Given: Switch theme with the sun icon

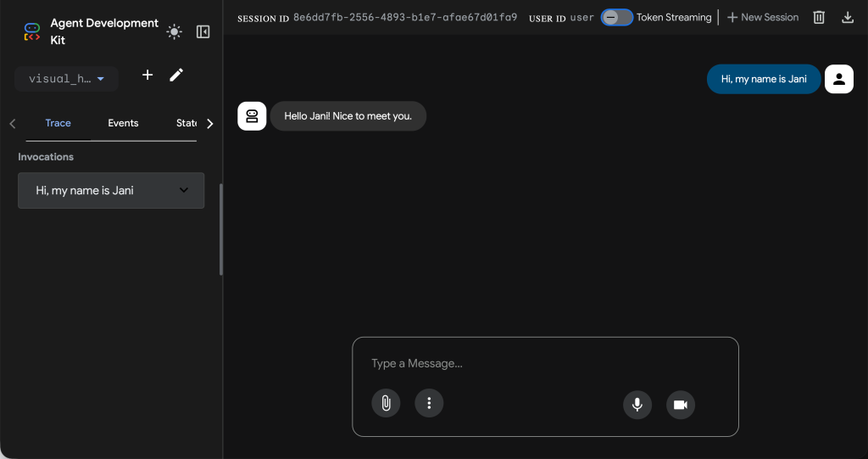Looking at the screenshot, I should (x=175, y=32).
